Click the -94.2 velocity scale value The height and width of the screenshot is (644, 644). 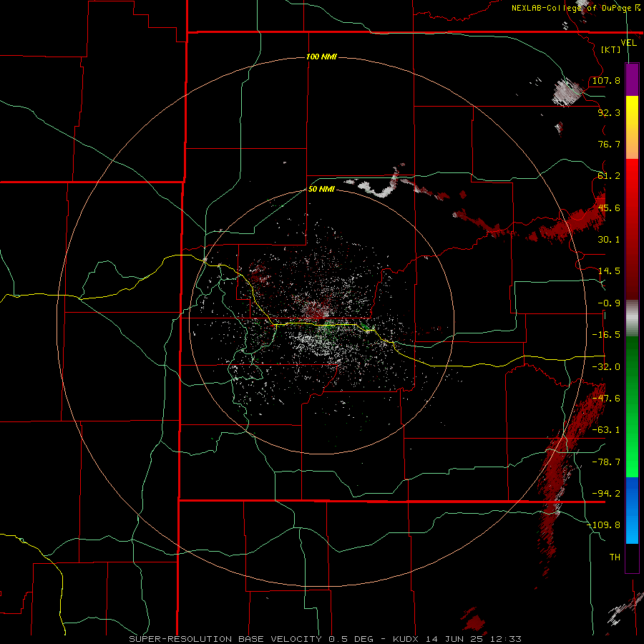click(606, 494)
